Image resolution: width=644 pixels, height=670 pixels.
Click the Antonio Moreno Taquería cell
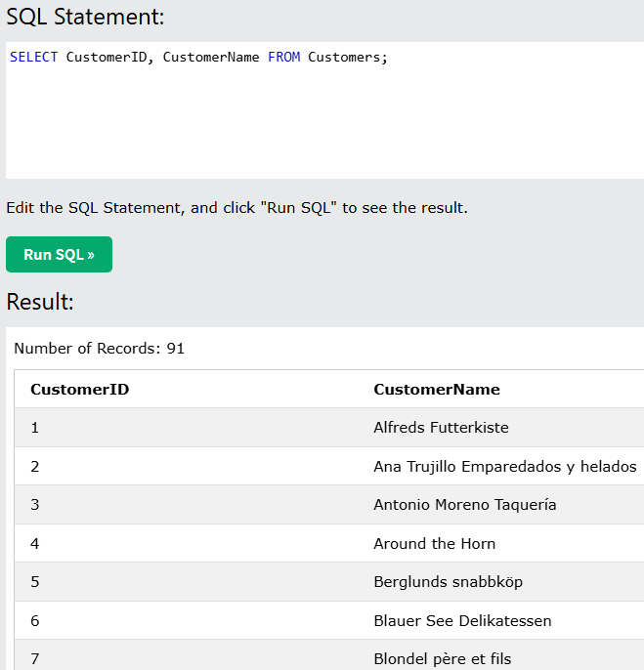pos(464,505)
